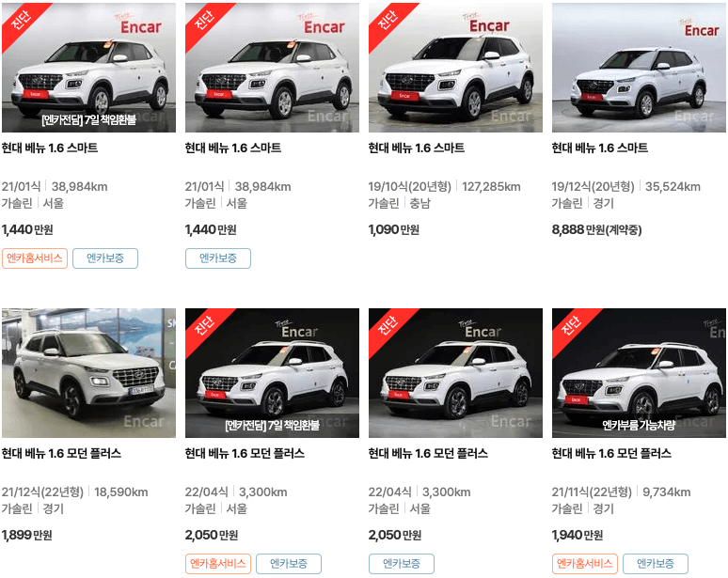Viewport: 728px width, 578px height.
Task: Open 현대 베뉴 1.6 스마트 title priced 1,090만원
Action: tap(417, 148)
